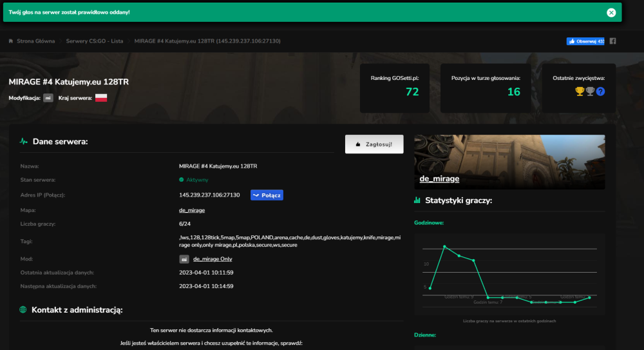Click the silver trophy icon
Screen dimensions: 644x350
coord(590,92)
